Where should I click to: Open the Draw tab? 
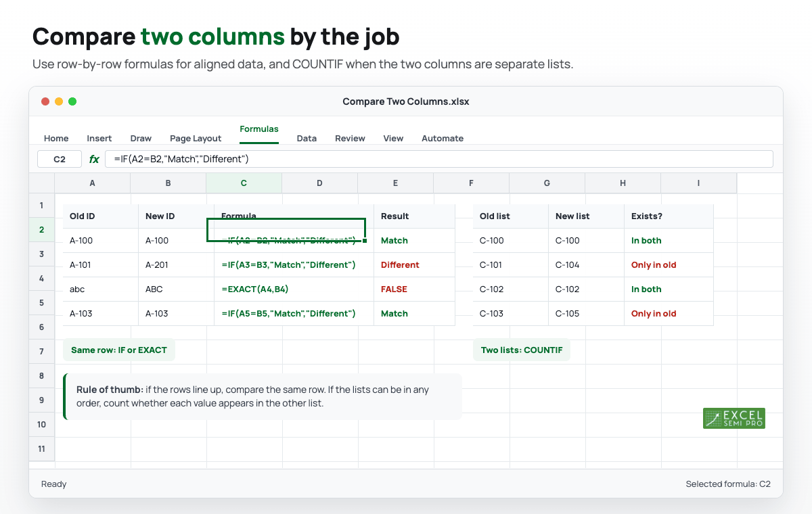[x=141, y=138]
